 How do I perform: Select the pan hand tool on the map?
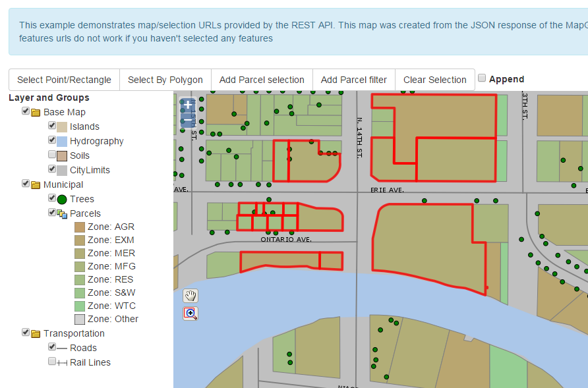click(x=190, y=296)
